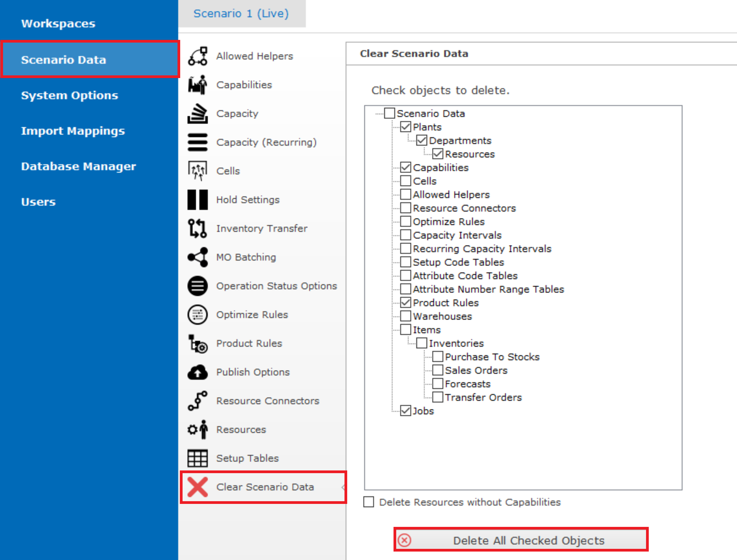Check the Capacity Intervals checkbox
This screenshot has height=560, width=737.
coord(406,235)
